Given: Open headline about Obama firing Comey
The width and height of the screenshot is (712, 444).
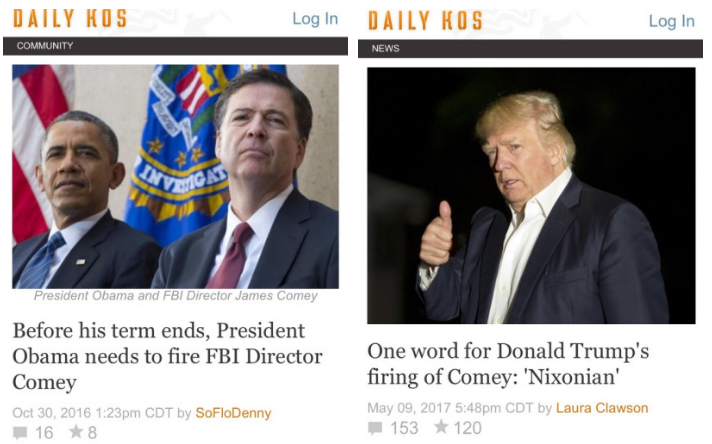Looking at the screenshot, I should click(x=168, y=356).
